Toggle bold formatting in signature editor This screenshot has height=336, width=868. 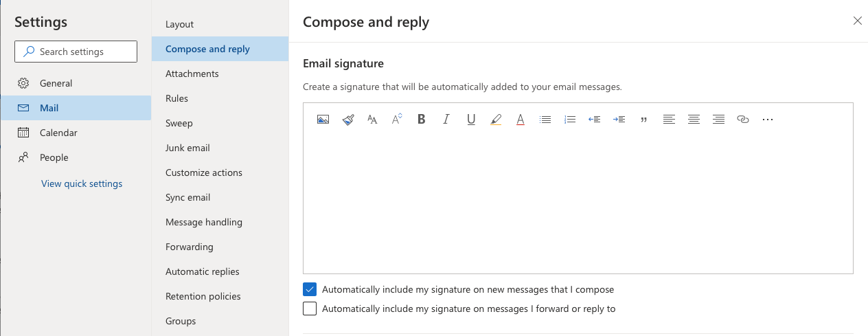pos(422,120)
